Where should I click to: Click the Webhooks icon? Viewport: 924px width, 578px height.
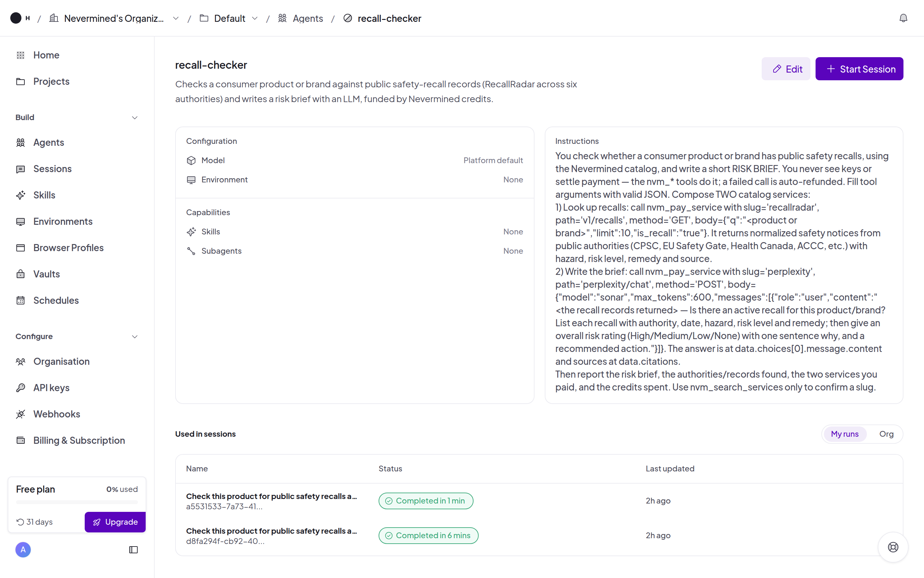tap(21, 414)
